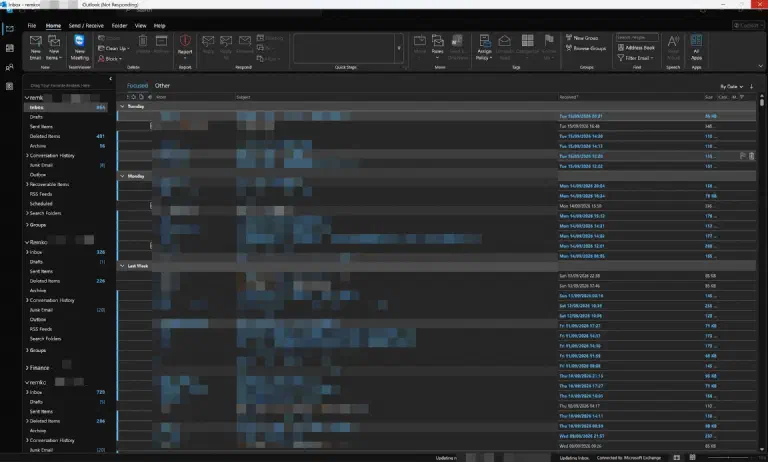The height and width of the screenshot is (462, 768).
Task: Open the New Items menu
Action: click(53, 47)
